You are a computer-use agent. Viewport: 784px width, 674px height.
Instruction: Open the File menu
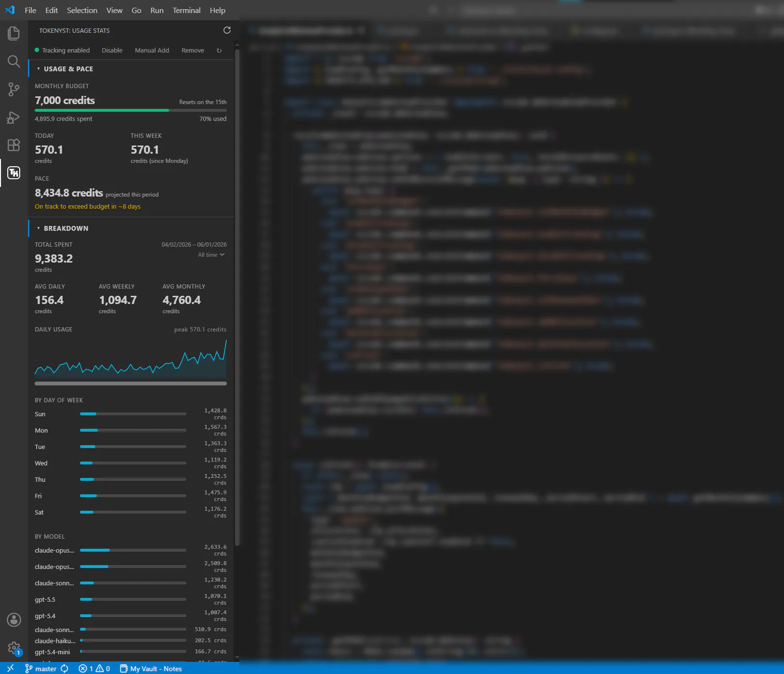coord(30,10)
